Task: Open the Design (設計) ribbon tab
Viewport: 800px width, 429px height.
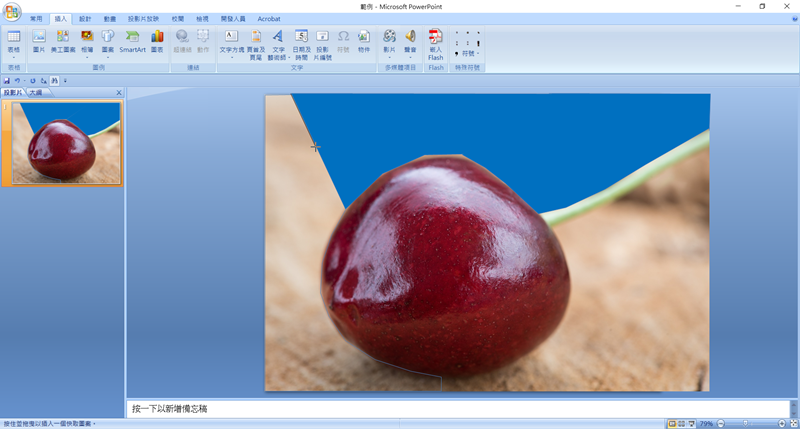Action: tap(85, 19)
